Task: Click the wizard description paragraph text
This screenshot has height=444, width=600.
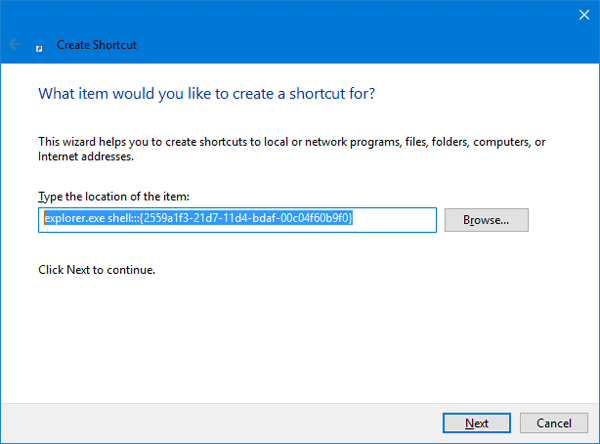Action: (x=290, y=142)
